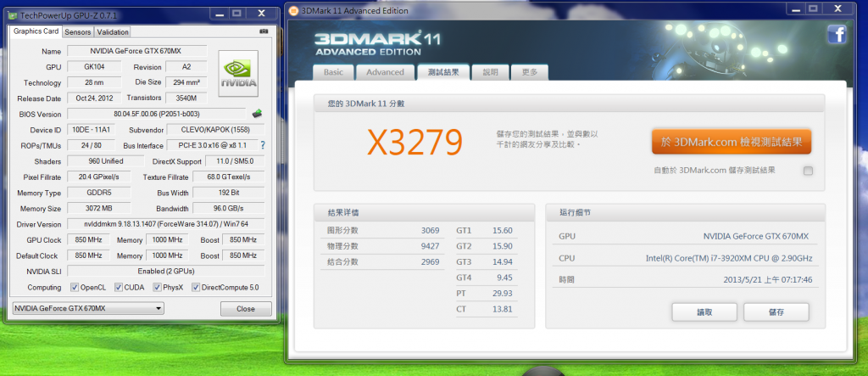Open the GeForce GTX 670MX GPU dropdown
This screenshot has width=868, height=376.
(x=88, y=308)
